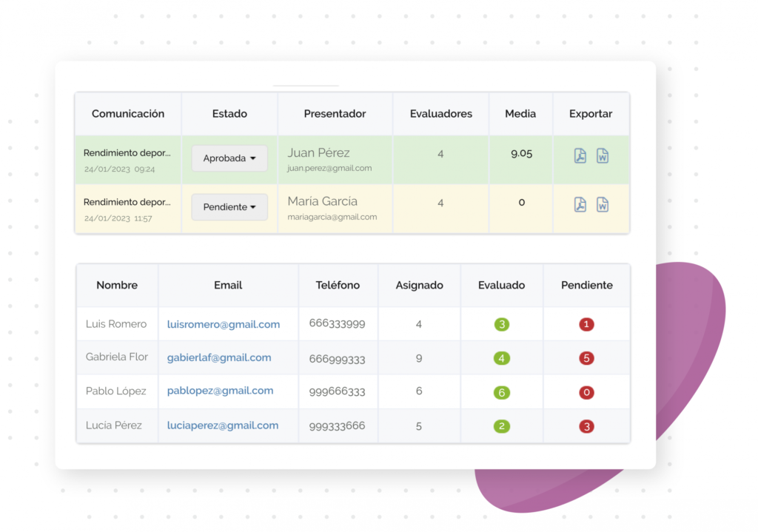Screen dimensions: 758x532
Task: Select the second Rendimiento communication dated 11:57
Action: [x=127, y=202]
